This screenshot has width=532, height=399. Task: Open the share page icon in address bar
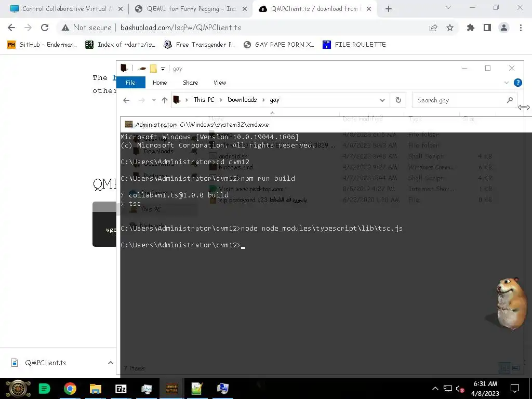(x=433, y=28)
